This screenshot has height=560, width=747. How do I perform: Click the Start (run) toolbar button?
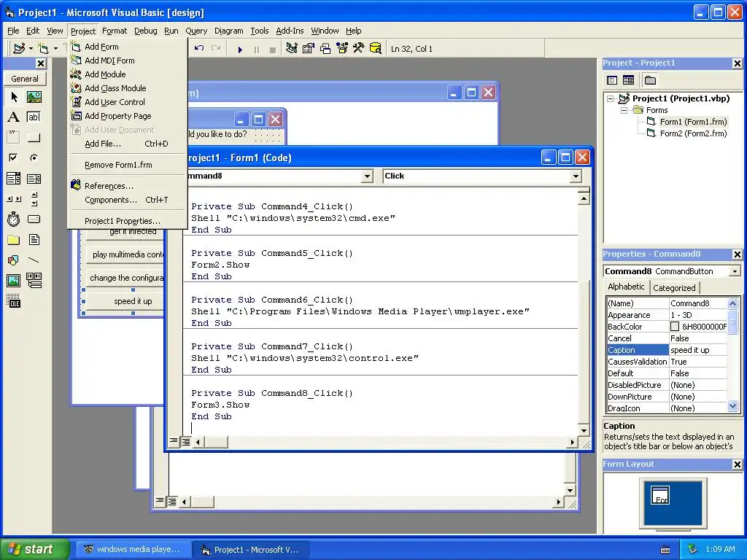240,49
